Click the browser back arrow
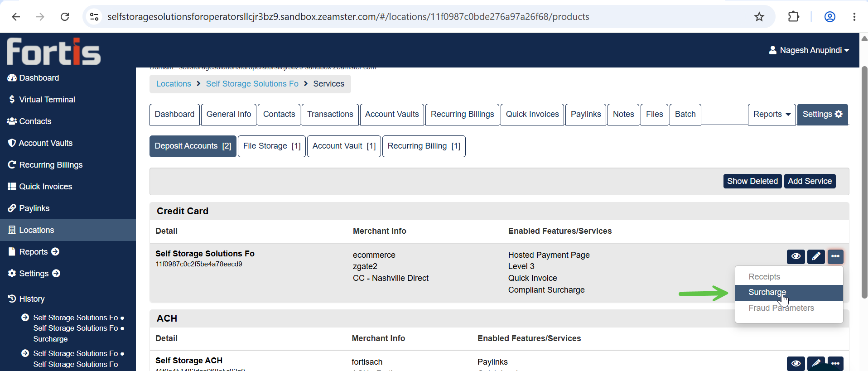The width and height of the screenshot is (868, 371). [16, 17]
